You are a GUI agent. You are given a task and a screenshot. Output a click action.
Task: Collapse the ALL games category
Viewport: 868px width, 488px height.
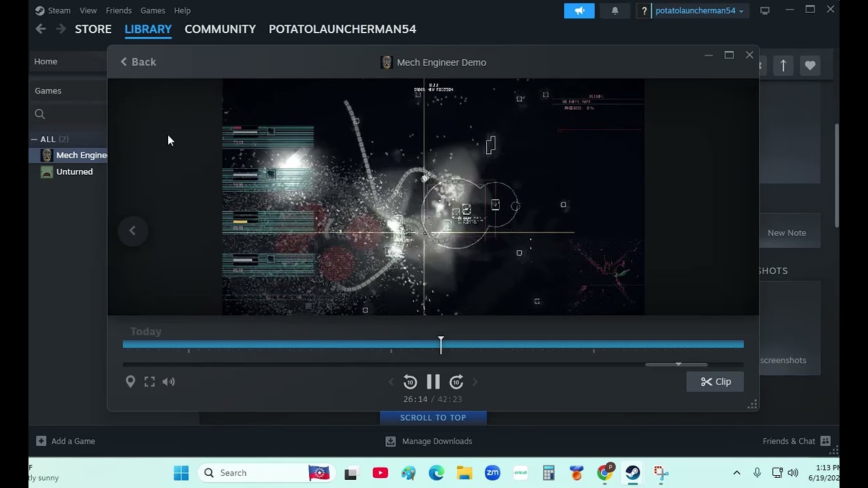tap(34, 139)
